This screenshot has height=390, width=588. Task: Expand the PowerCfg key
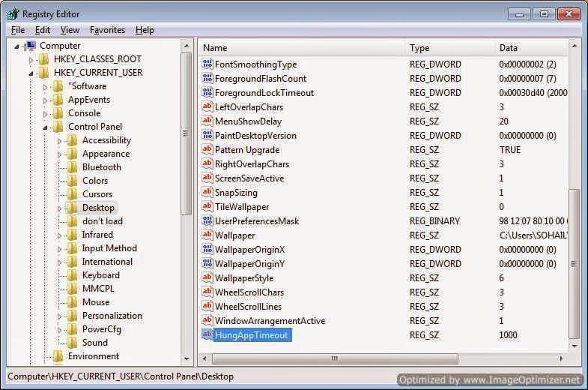(60, 330)
